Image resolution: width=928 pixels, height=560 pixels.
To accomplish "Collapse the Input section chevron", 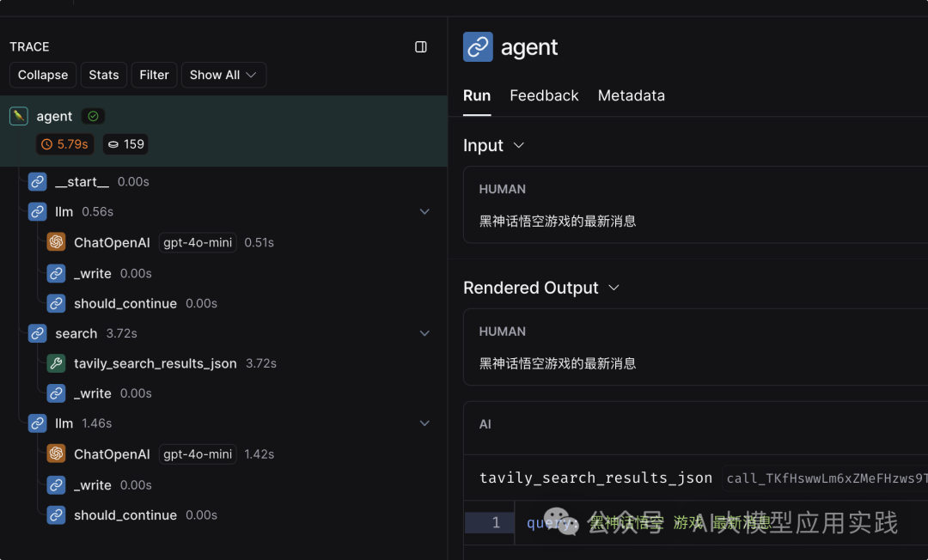I will (519, 146).
